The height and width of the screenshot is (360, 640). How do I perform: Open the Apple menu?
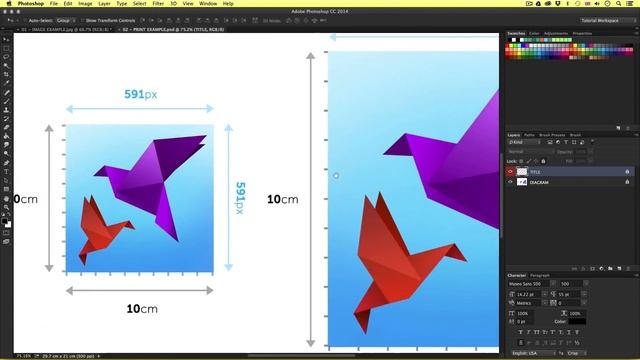pyautogui.click(x=9, y=4)
